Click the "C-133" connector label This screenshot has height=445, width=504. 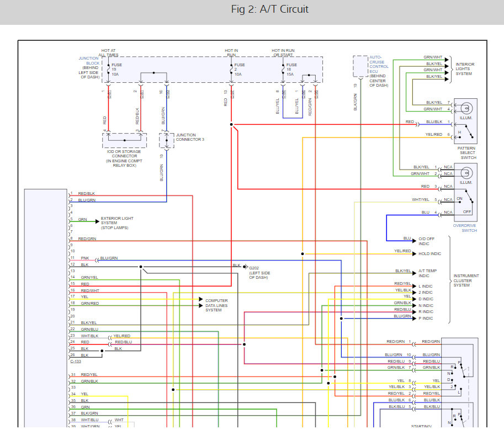click(76, 362)
